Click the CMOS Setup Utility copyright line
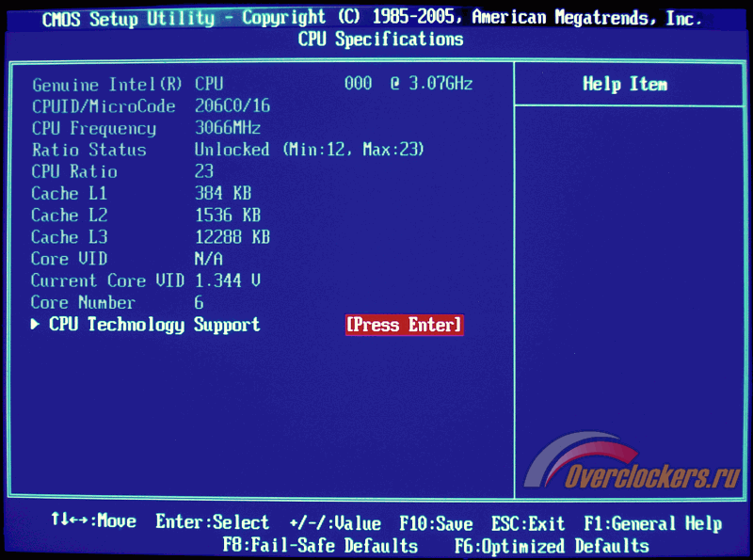Viewport: 753px width, 560px height. coord(372,18)
